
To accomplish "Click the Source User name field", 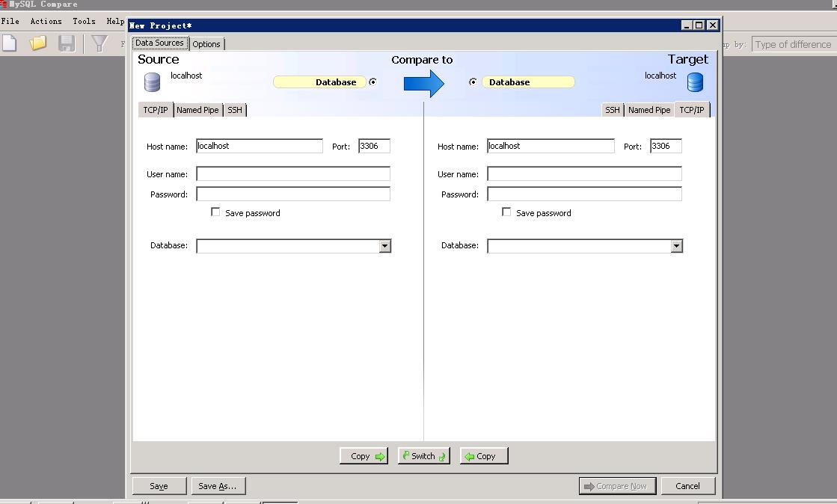I will click(x=293, y=173).
